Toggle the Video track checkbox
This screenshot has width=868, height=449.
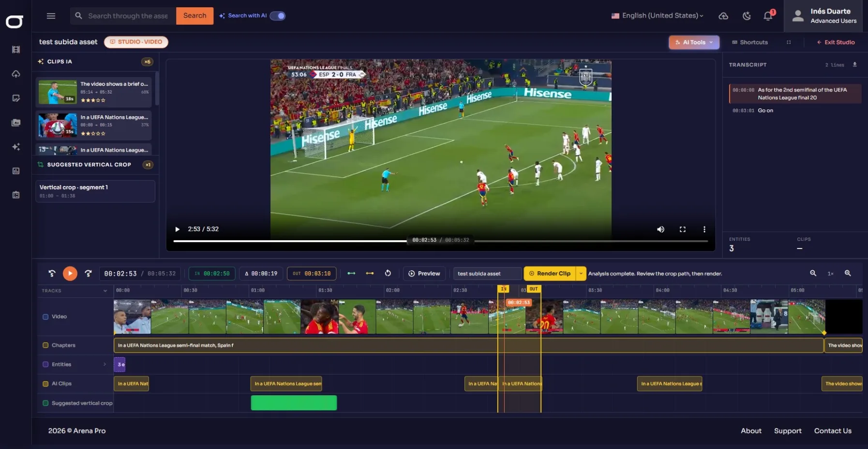pyautogui.click(x=45, y=317)
